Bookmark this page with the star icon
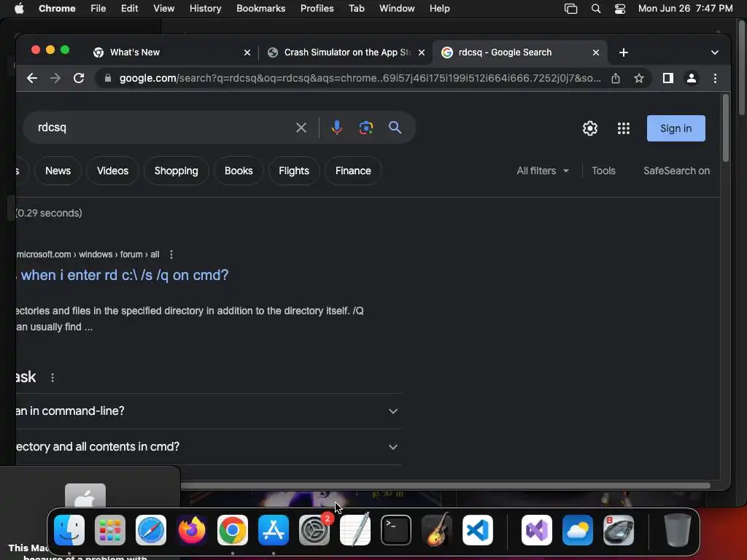 point(639,78)
